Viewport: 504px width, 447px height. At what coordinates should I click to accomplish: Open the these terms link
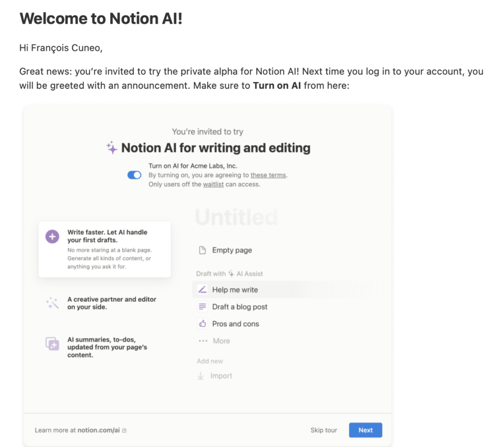[x=268, y=175]
